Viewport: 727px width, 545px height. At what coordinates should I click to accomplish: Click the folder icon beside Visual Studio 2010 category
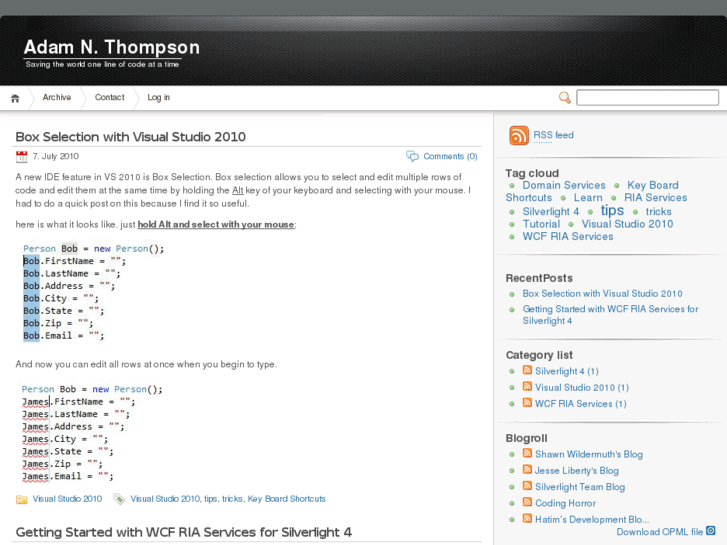[21, 500]
